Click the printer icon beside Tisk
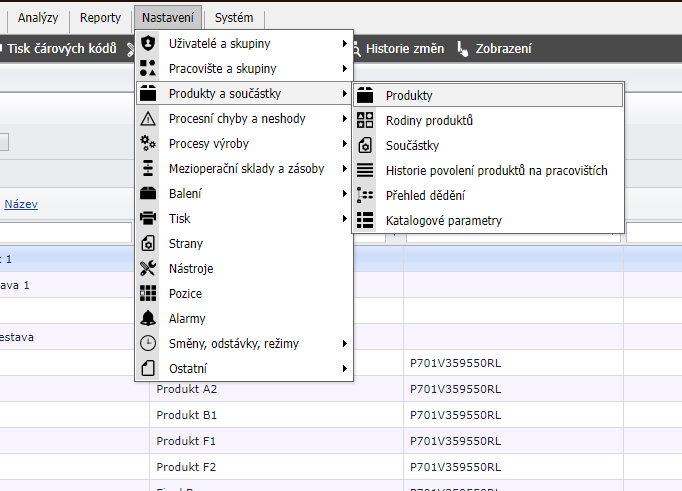 (148, 219)
